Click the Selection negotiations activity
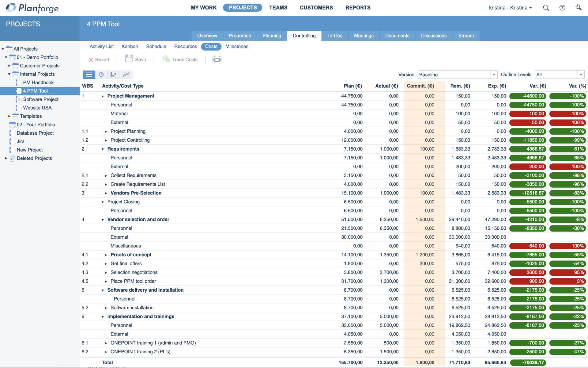Screen dimensions: 588x368 (x=134, y=272)
